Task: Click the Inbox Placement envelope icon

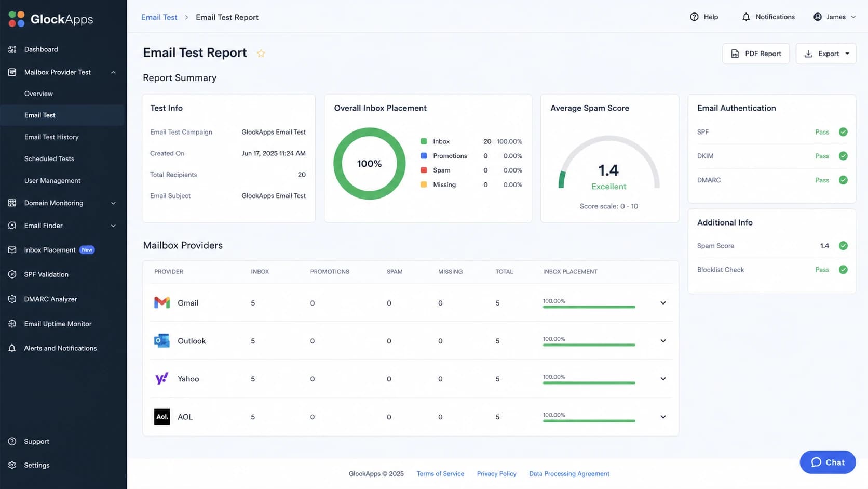Action: (12, 250)
